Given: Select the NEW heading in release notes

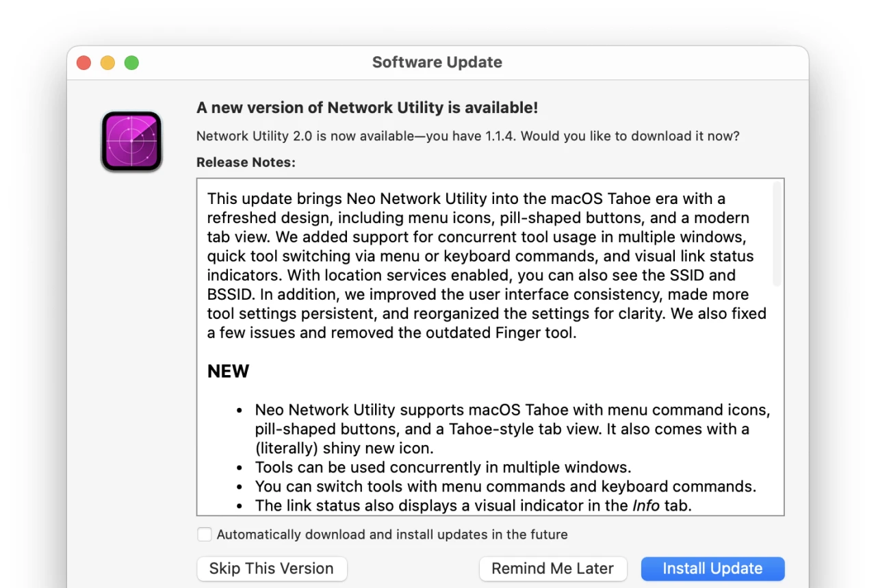Looking at the screenshot, I should [x=228, y=371].
